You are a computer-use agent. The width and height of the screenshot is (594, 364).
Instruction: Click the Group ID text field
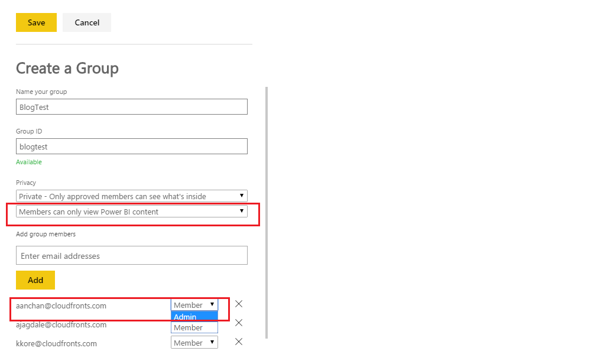[131, 146]
